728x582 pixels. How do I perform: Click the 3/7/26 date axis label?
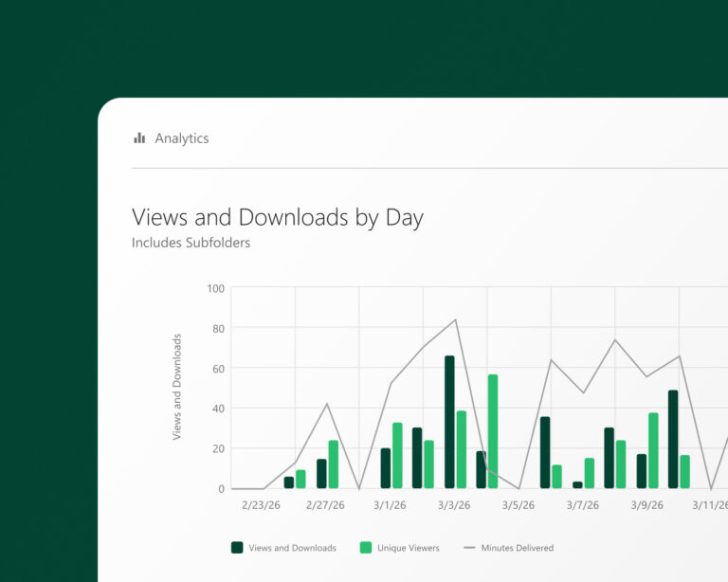click(583, 505)
